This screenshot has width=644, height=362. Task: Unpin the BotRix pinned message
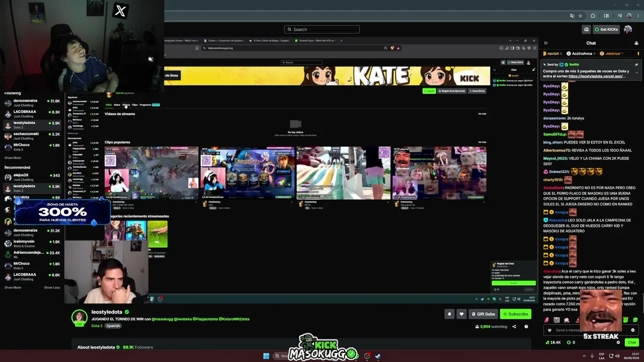636,64
